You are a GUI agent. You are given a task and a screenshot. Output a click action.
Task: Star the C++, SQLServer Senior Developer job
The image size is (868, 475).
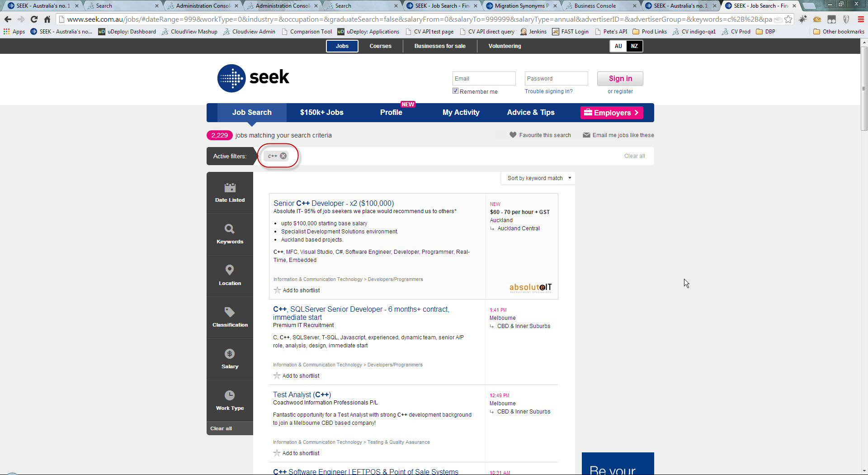(x=277, y=375)
